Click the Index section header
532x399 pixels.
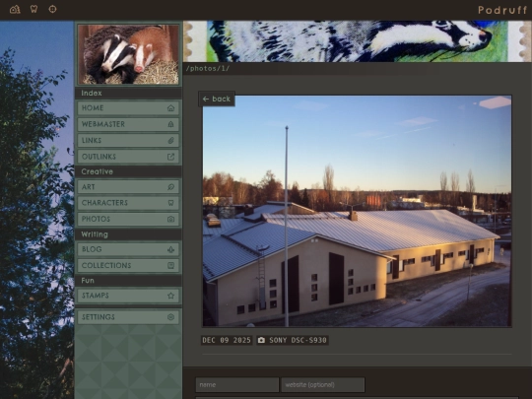point(128,93)
